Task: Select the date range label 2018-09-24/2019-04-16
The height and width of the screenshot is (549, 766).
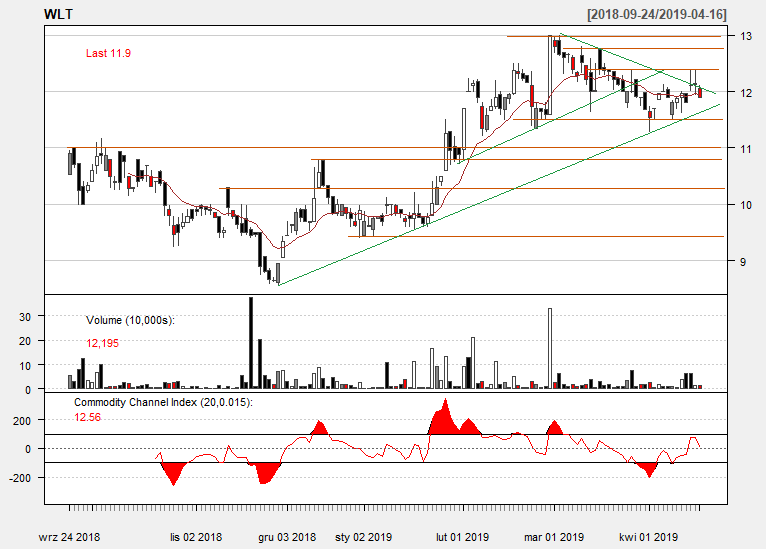Action: coord(657,14)
